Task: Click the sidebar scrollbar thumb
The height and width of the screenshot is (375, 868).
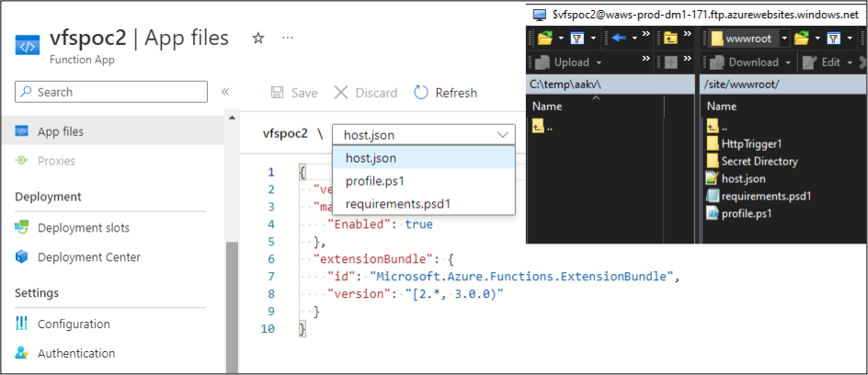Action: pos(232,307)
